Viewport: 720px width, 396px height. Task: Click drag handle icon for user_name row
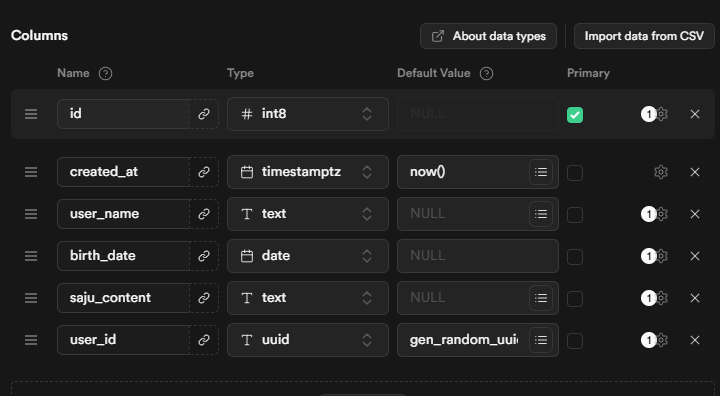[x=31, y=214]
